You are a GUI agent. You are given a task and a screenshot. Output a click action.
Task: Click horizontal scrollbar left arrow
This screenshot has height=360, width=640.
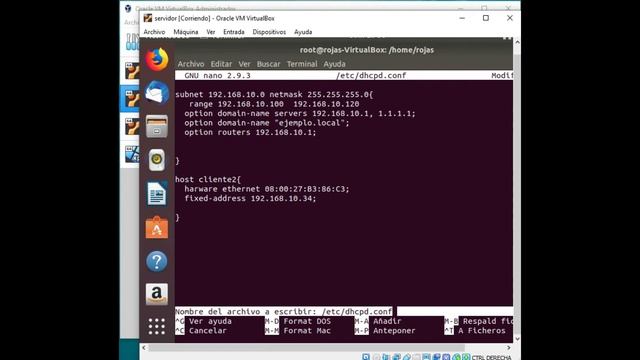[144, 348]
